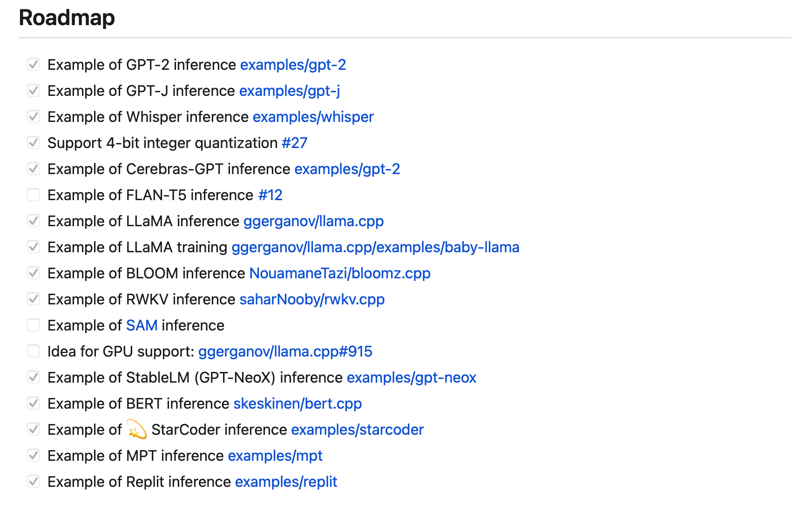Check the GPU support idea checkbox
Screen dimensions: 812x512
(34, 351)
